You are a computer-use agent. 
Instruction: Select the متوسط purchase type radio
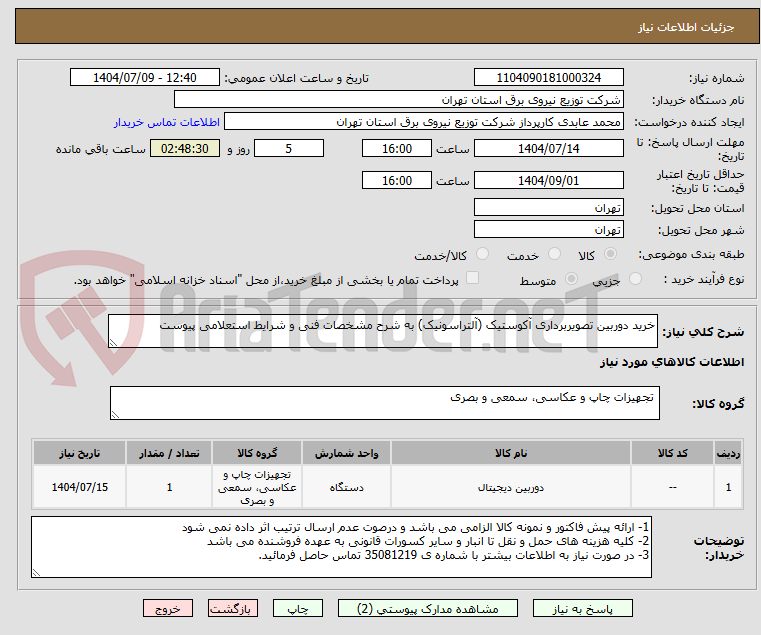[x=572, y=279]
